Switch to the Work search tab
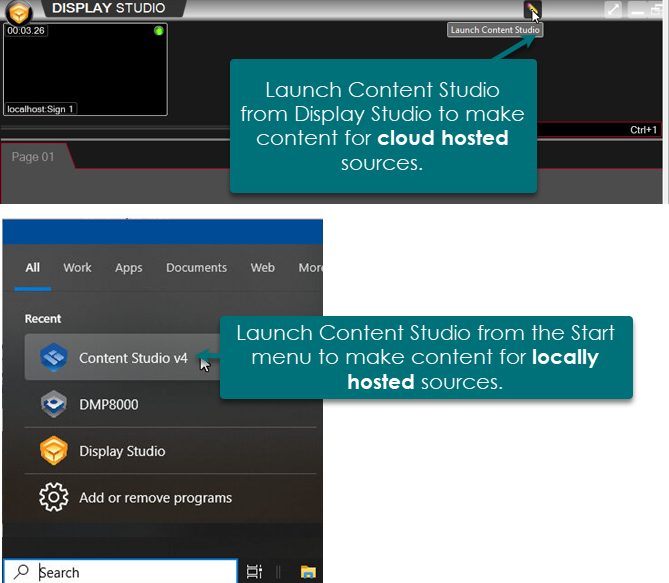The image size is (669, 583). [77, 268]
